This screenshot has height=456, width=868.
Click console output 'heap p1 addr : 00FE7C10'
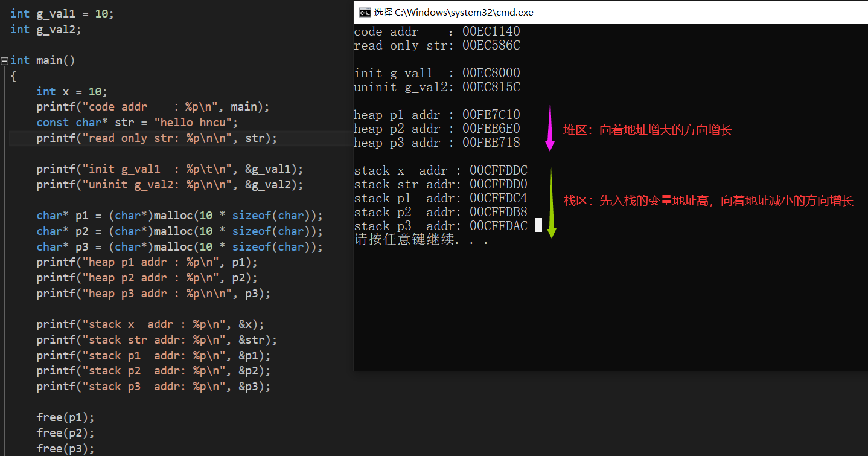[437, 115]
